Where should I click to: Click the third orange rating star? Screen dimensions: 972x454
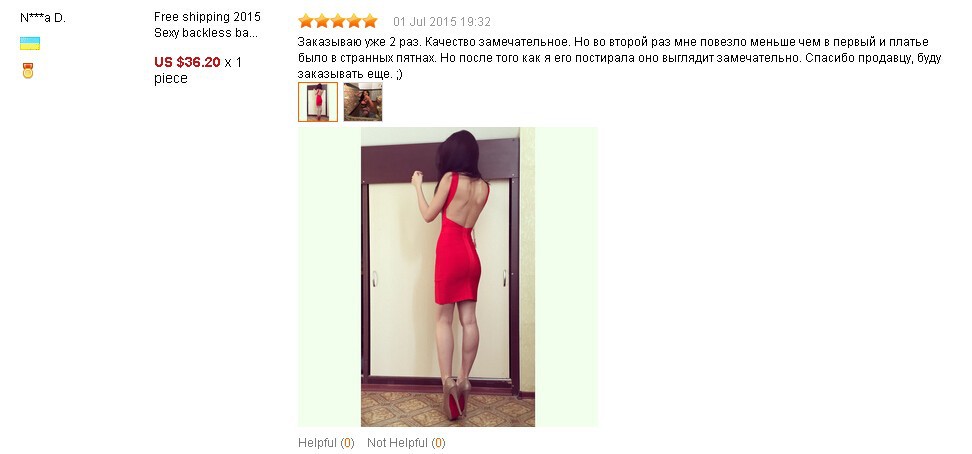coord(338,21)
